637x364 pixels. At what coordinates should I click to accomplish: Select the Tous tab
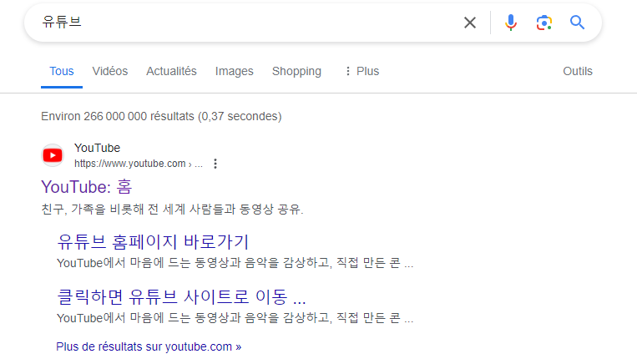pyautogui.click(x=62, y=71)
